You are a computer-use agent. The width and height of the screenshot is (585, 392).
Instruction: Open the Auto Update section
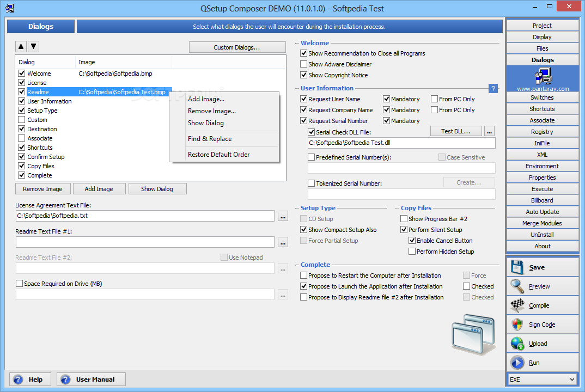[542, 212]
